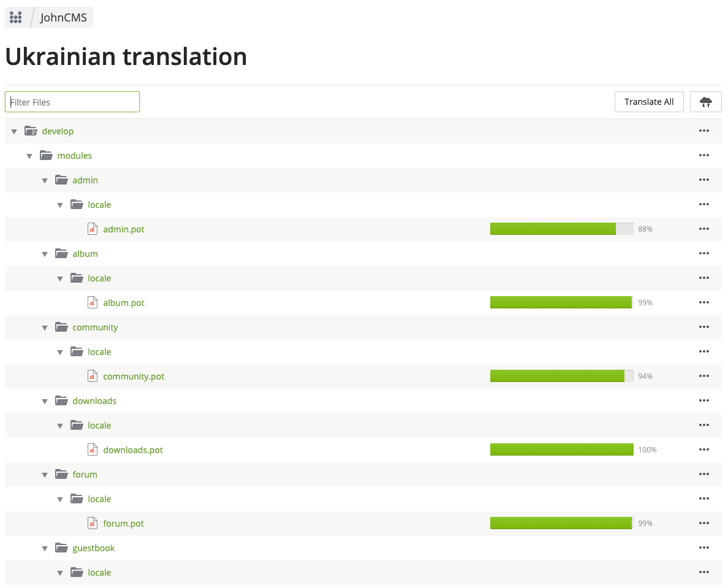Open the options menu for the develop row
The image size is (728, 588).
tap(703, 131)
